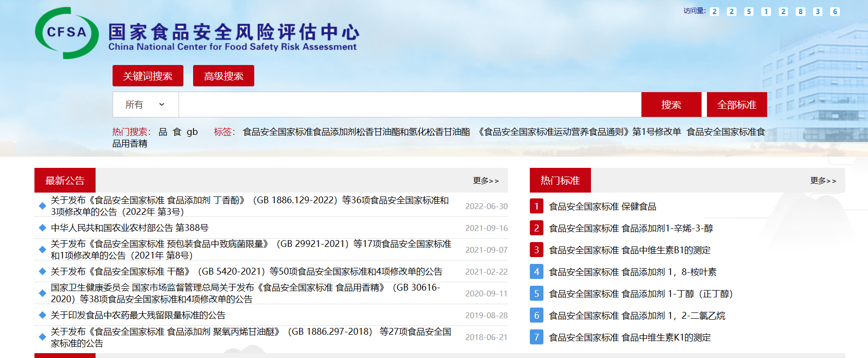Image resolution: width=868 pixels, height=358 pixels.
Task: Click the hot search term 食
Action: coord(177,132)
